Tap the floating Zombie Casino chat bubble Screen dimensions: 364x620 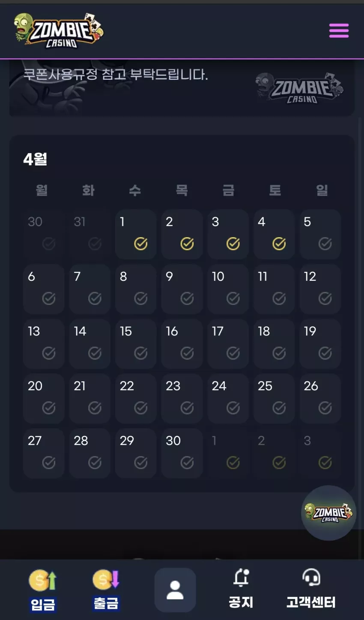[328, 513]
